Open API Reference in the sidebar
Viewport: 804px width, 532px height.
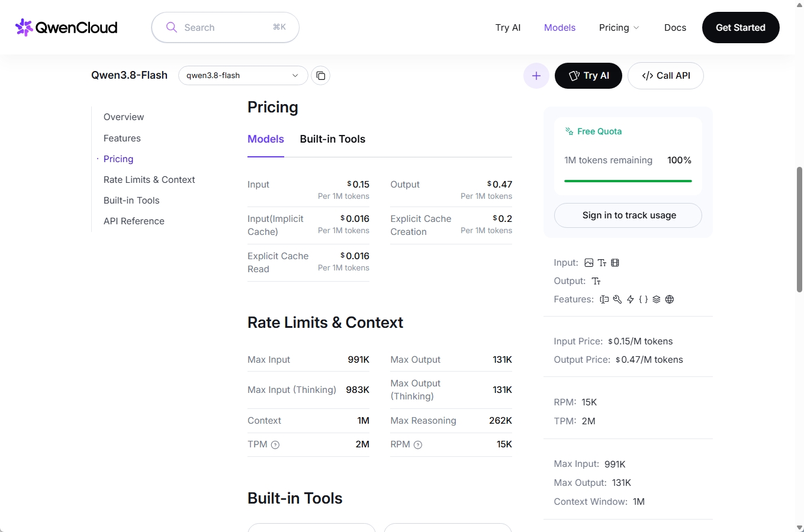click(x=134, y=221)
